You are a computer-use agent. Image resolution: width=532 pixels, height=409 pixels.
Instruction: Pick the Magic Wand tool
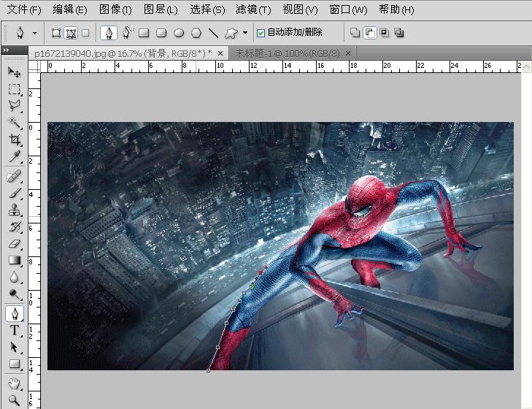tap(14, 123)
